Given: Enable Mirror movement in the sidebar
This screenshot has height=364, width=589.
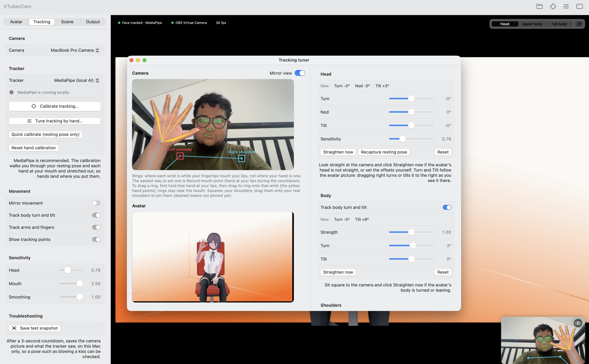Looking at the screenshot, I should click(96, 203).
